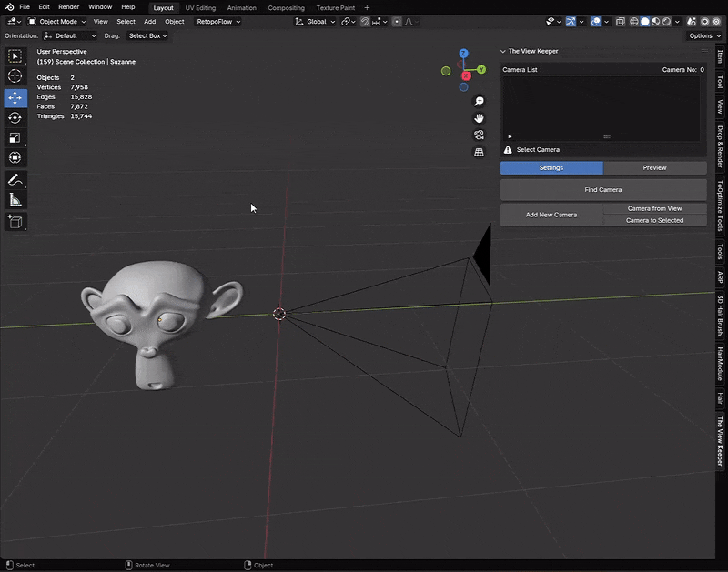Open Global transform orientation dropdown
The image size is (728, 572).
315,22
